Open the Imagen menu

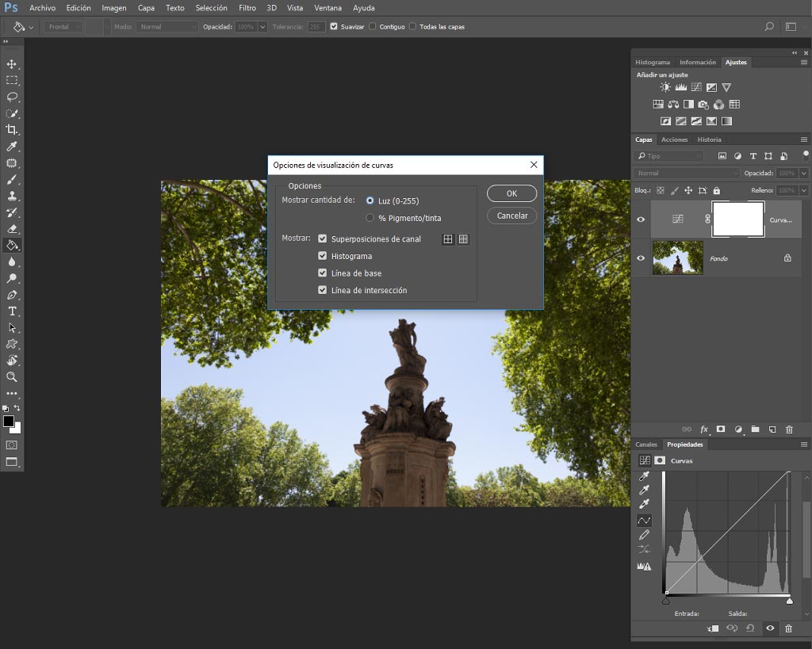pyautogui.click(x=114, y=8)
